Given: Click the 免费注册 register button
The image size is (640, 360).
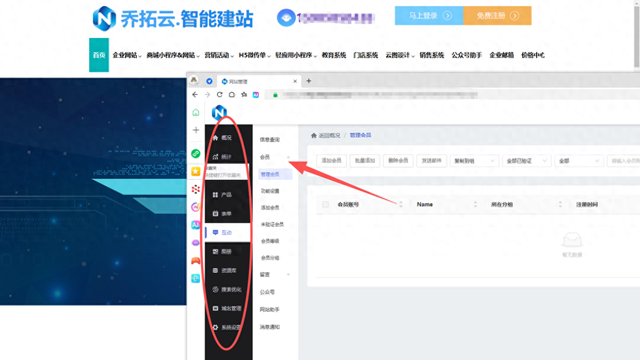Looking at the screenshot, I should pos(497,16).
